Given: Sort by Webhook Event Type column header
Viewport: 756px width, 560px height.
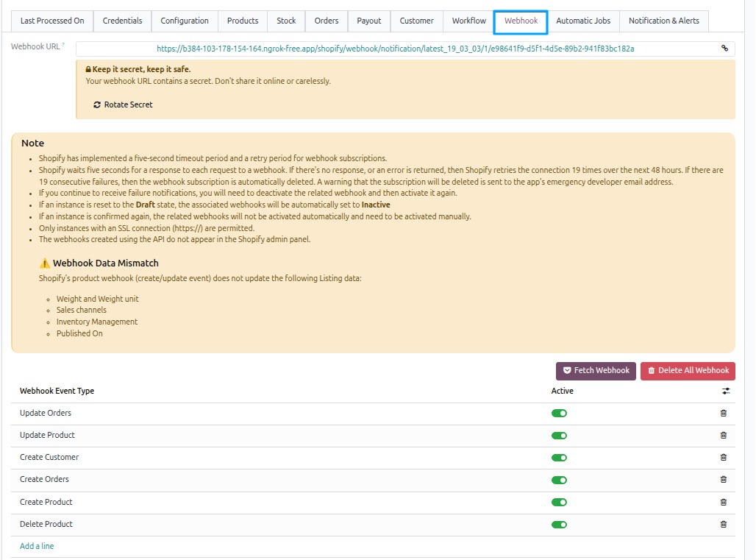Looking at the screenshot, I should click(x=57, y=391).
